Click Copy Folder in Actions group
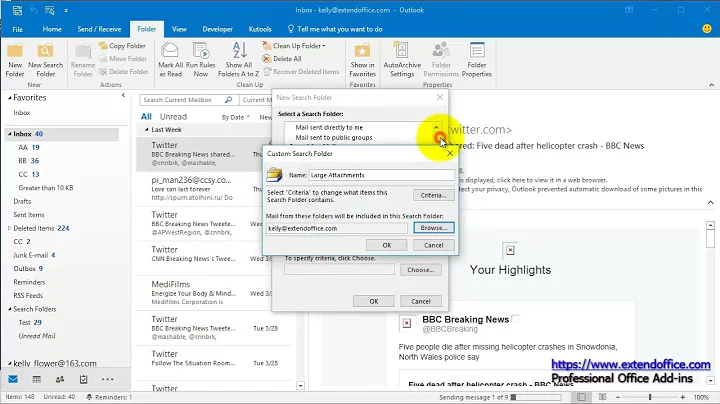The image size is (720, 404). click(x=123, y=46)
